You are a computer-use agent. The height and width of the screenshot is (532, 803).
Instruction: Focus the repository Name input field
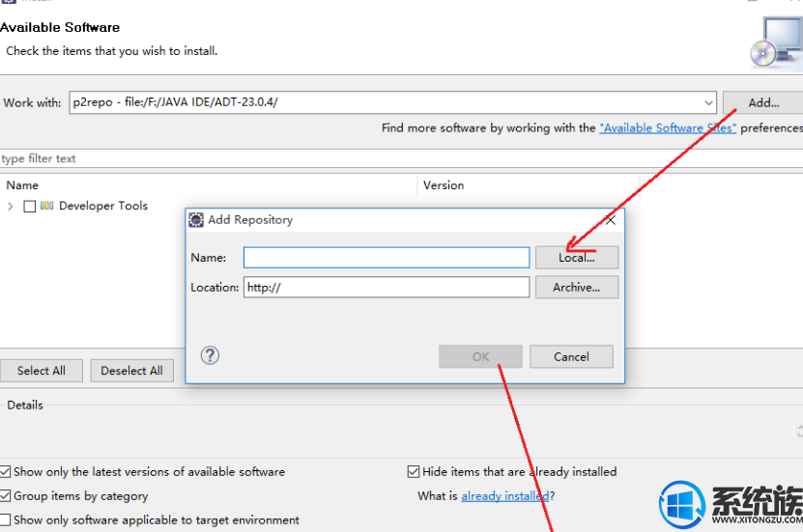(x=387, y=257)
